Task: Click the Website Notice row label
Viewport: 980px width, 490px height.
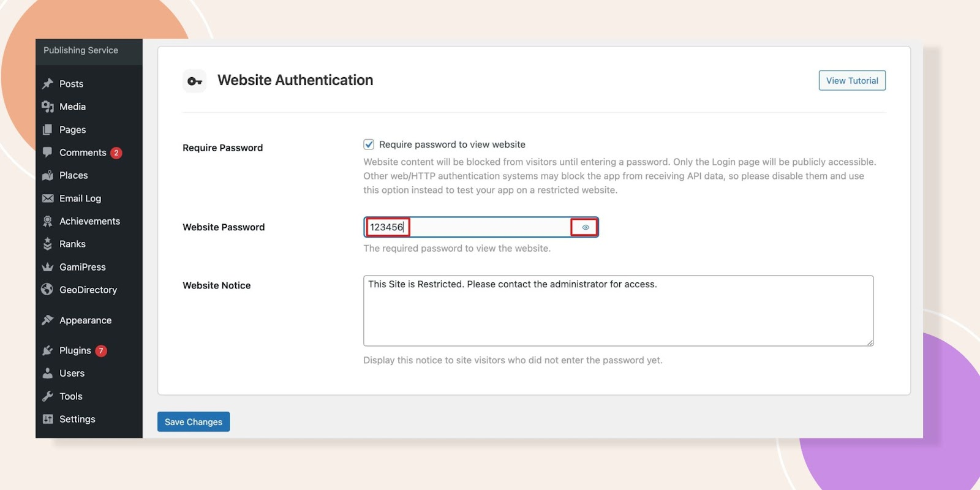Action: pos(217,285)
